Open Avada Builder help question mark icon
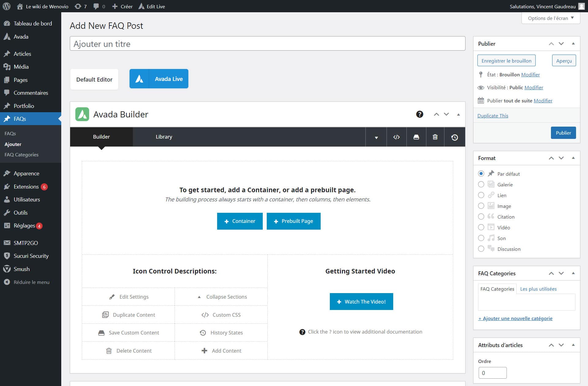588x386 pixels. coord(420,114)
